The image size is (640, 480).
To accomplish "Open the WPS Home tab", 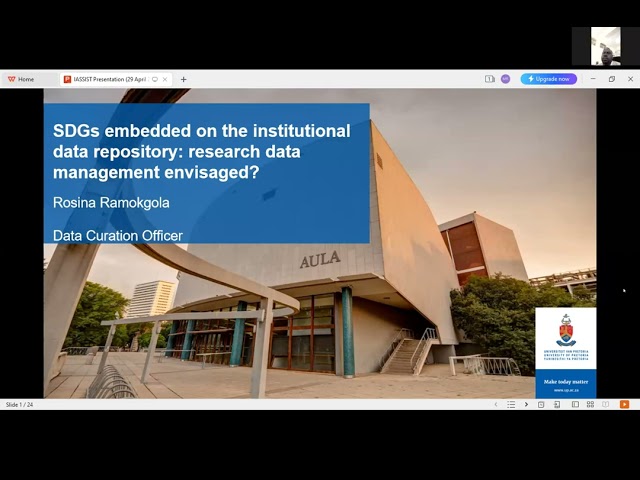I will click(x=21, y=79).
